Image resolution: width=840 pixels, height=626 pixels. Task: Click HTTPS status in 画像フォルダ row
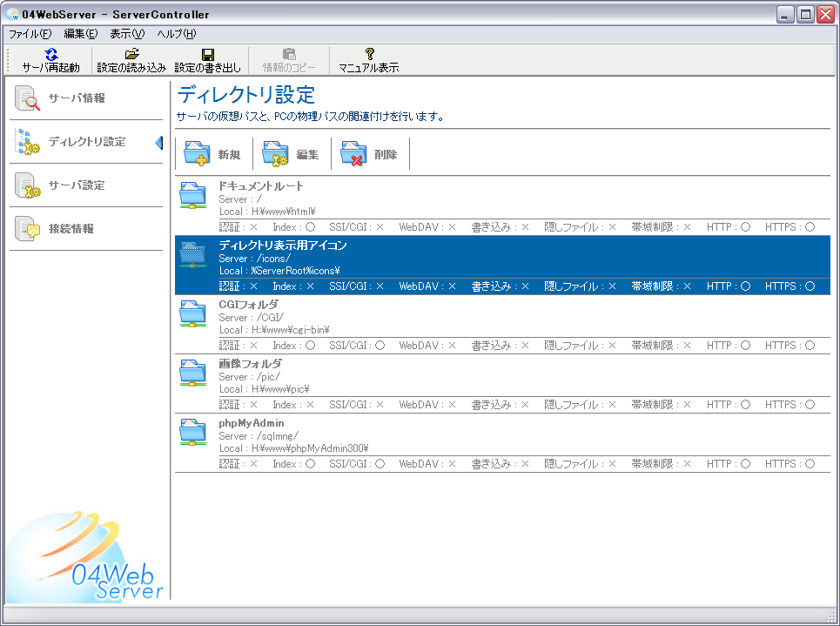point(790,405)
